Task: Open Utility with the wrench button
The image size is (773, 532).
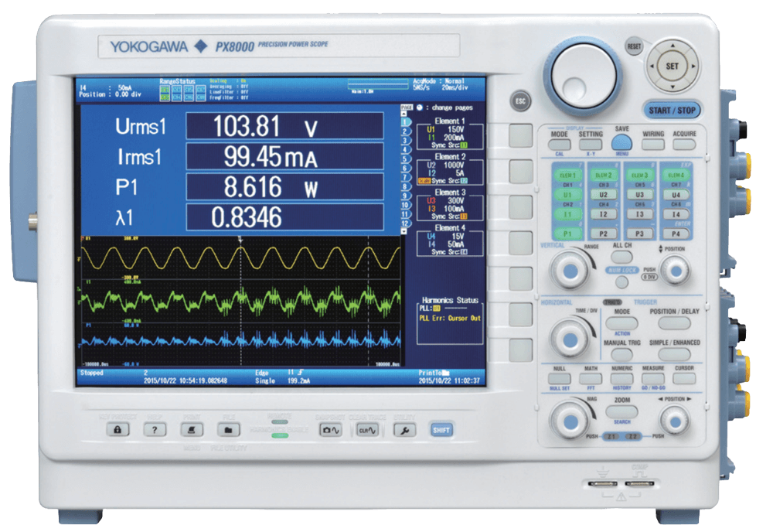Action: (x=400, y=429)
